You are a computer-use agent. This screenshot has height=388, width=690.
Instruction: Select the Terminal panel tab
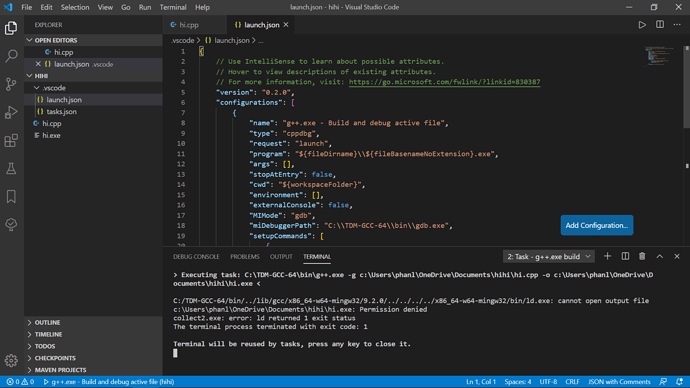click(317, 256)
